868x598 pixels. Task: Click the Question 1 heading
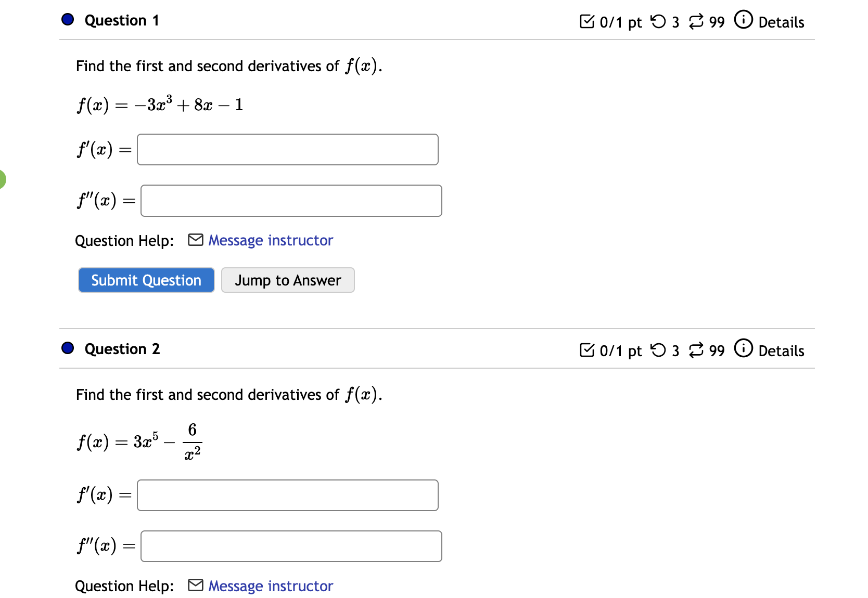point(122,20)
